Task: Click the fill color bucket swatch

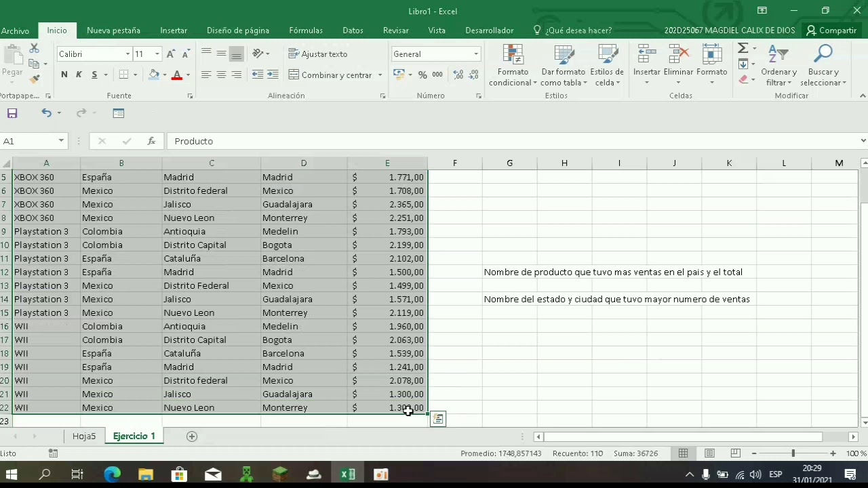Action: coord(154,75)
